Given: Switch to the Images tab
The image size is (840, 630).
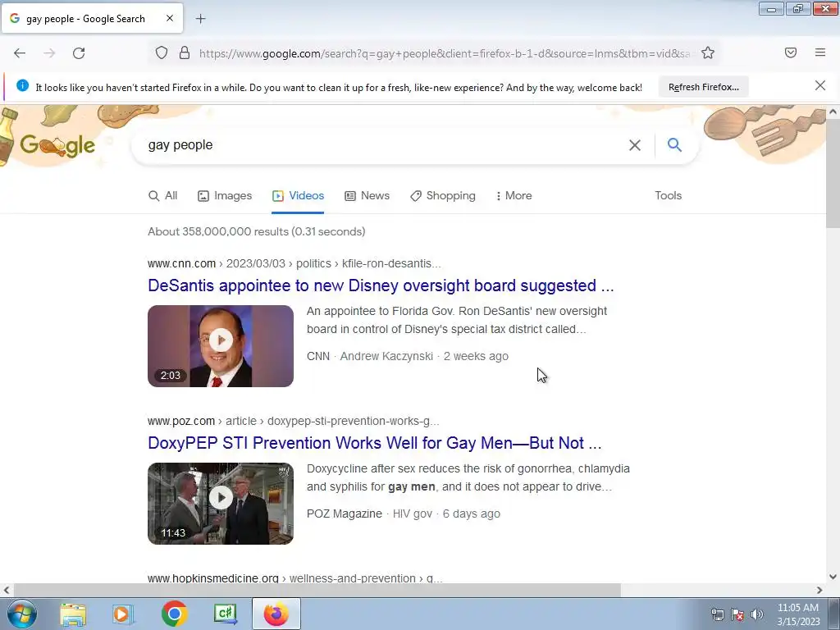Looking at the screenshot, I should point(225,196).
